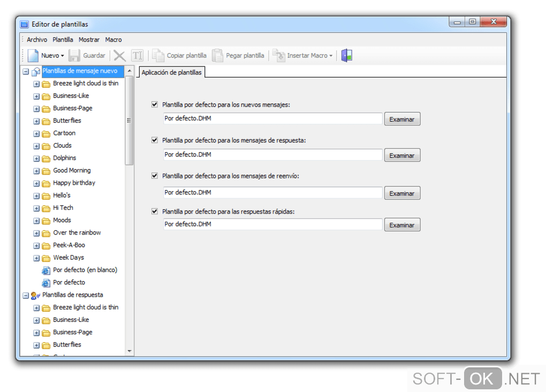Click the Nuevo document icon
Viewport: 546px width, 392px height.
[33, 55]
